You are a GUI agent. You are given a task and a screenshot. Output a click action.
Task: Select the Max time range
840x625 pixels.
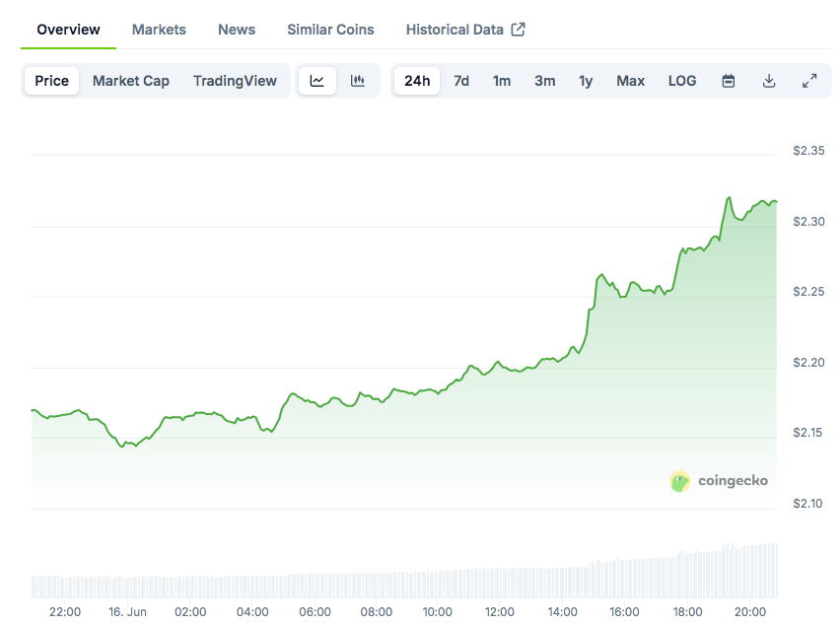pos(631,81)
